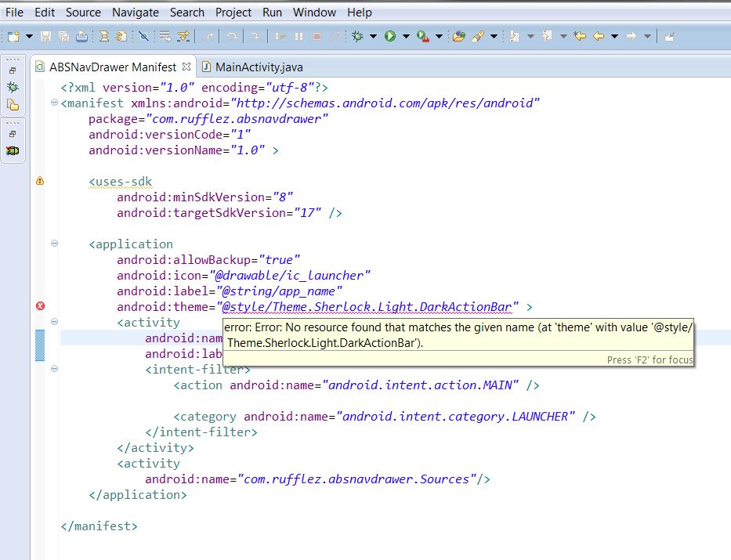Viewport: 731px width, 560px height.
Task: Open the Back history dropdown arrow
Action: point(614,36)
